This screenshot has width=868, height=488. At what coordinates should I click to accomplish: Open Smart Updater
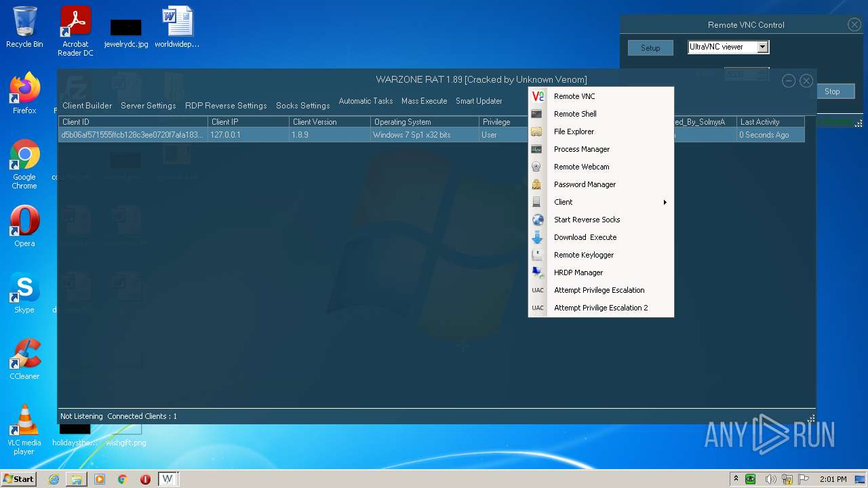(479, 101)
